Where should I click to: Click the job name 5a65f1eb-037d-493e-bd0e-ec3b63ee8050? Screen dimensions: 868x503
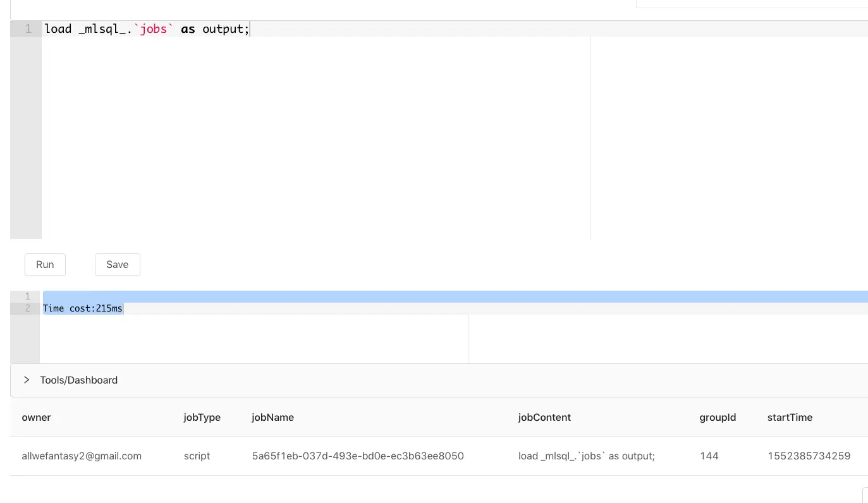(358, 456)
